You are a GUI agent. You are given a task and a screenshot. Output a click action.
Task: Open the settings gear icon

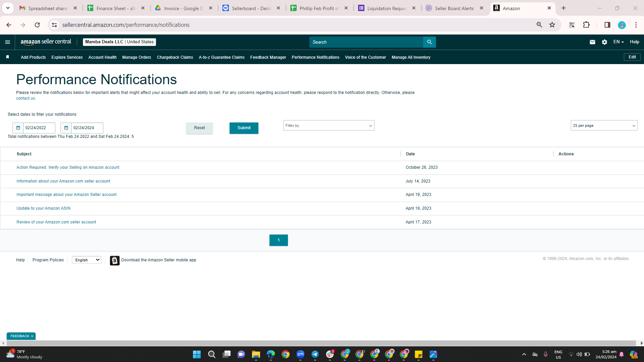(x=604, y=42)
